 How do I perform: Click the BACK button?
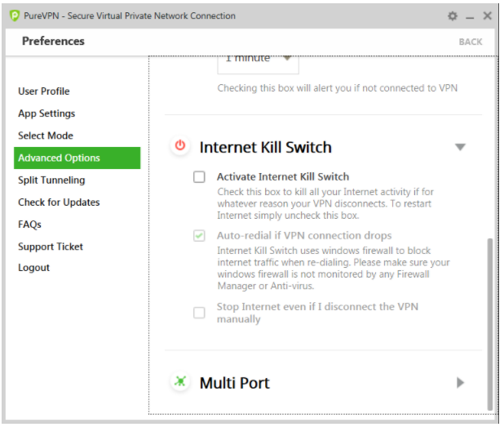click(471, 42)
